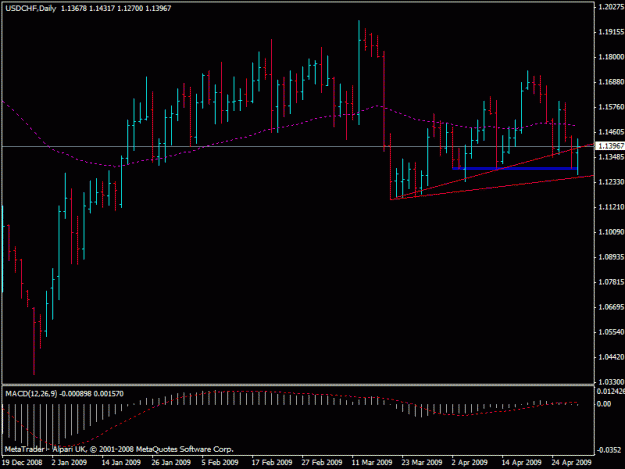Click the 2 Jan 2009 date label
This screenshot has height=469, width=625.
click(x=69, y=463)
